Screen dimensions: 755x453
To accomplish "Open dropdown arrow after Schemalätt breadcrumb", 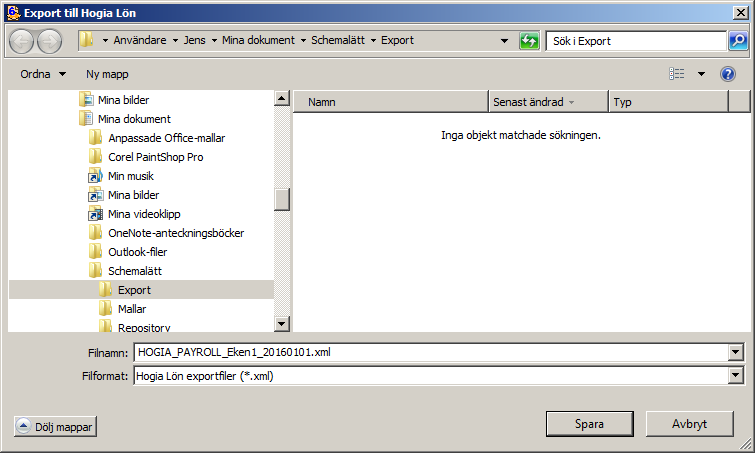I will coord(373,40).
